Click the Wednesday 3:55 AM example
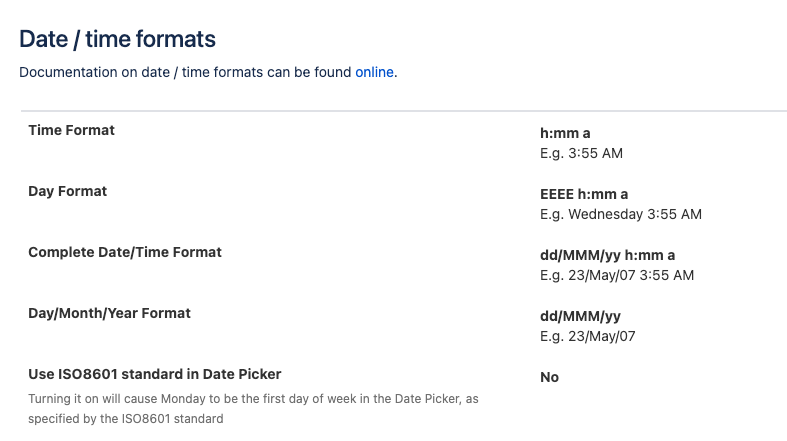 (x=635, y=214)
